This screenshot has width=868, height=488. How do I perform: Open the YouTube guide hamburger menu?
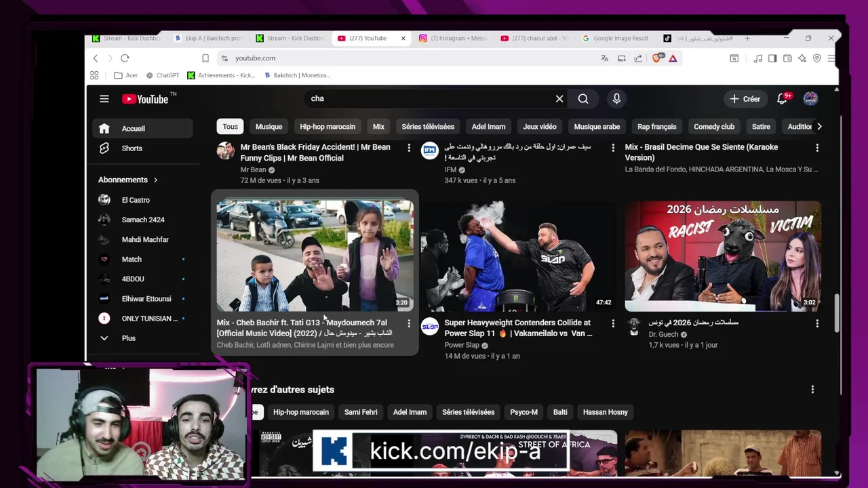pyautogui.click(x=104, y=99)
